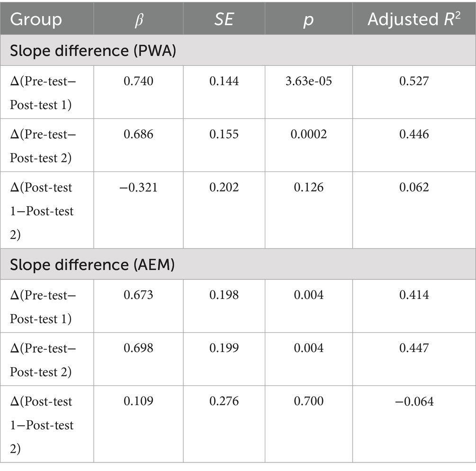Click the Slope difference (PWA) section row
The width and height of the screenshot is (476, 471).
(x=93, y=51)
